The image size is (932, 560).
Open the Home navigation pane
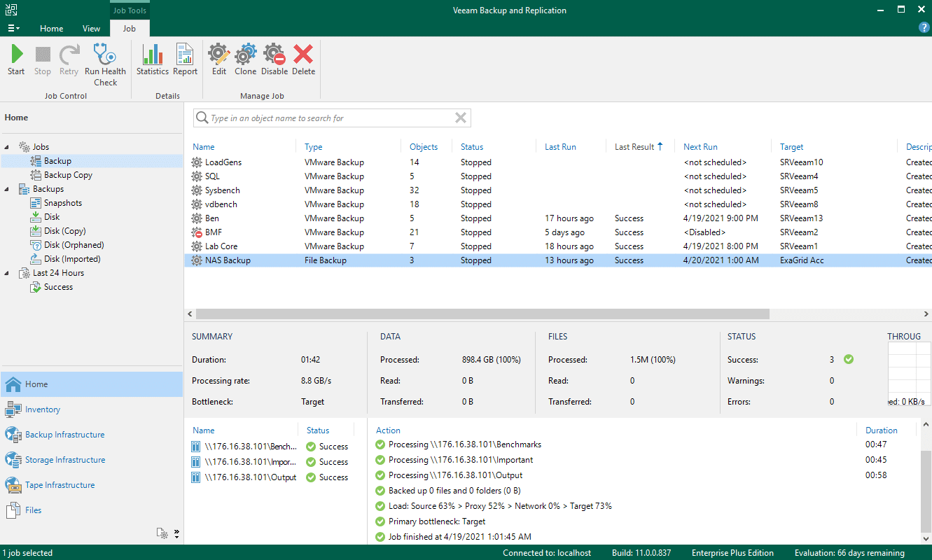[91, 384]
